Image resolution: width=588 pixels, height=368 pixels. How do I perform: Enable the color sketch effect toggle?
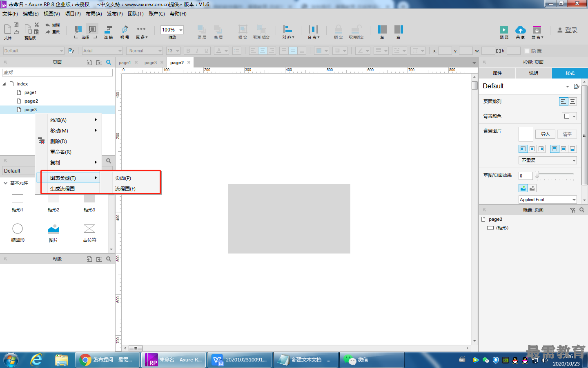pos(523,188)
